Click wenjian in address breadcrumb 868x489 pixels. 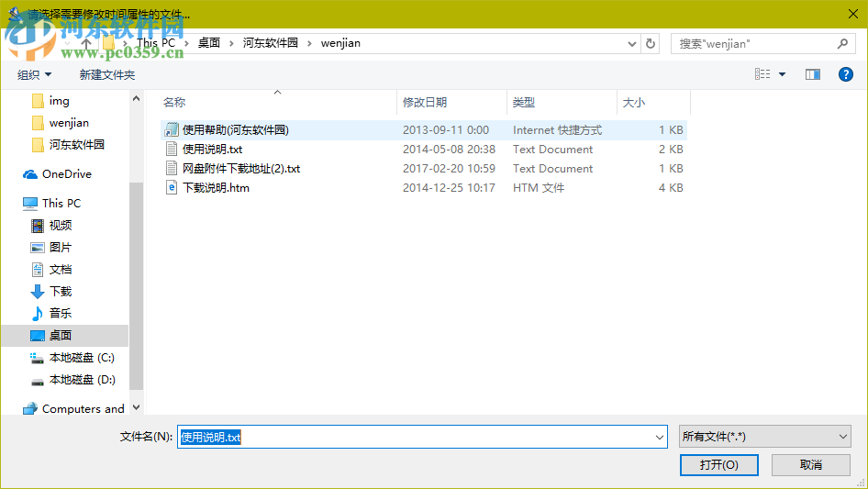click(x=340, y=42)
